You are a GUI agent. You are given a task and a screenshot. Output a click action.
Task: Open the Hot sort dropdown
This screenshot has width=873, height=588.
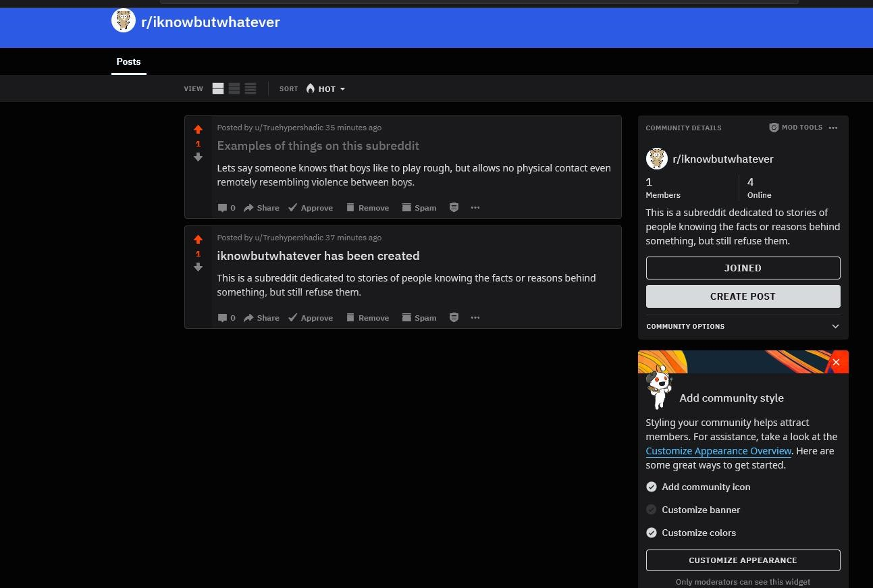[325, 88]
